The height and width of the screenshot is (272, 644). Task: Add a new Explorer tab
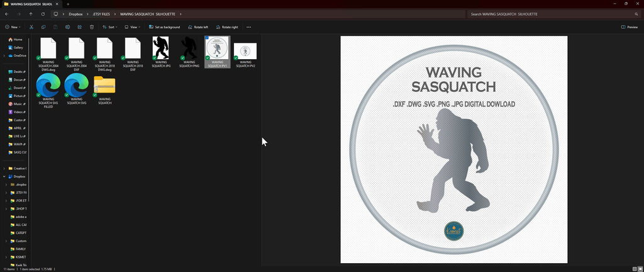[68, 4]
